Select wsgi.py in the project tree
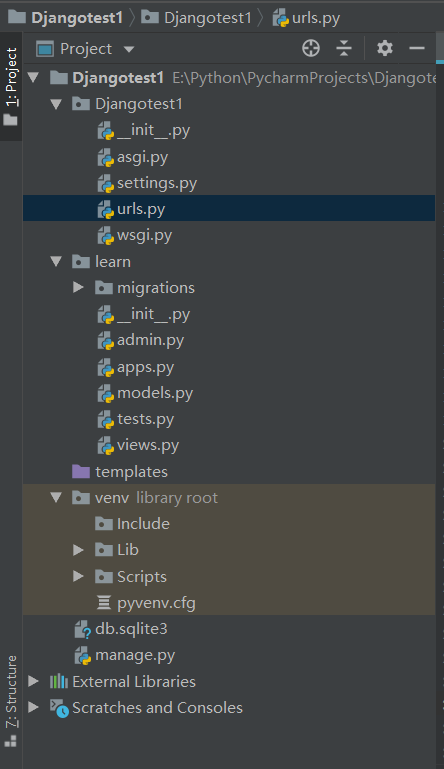The height and width of the screenshot is (769, 444). (144, 235)
